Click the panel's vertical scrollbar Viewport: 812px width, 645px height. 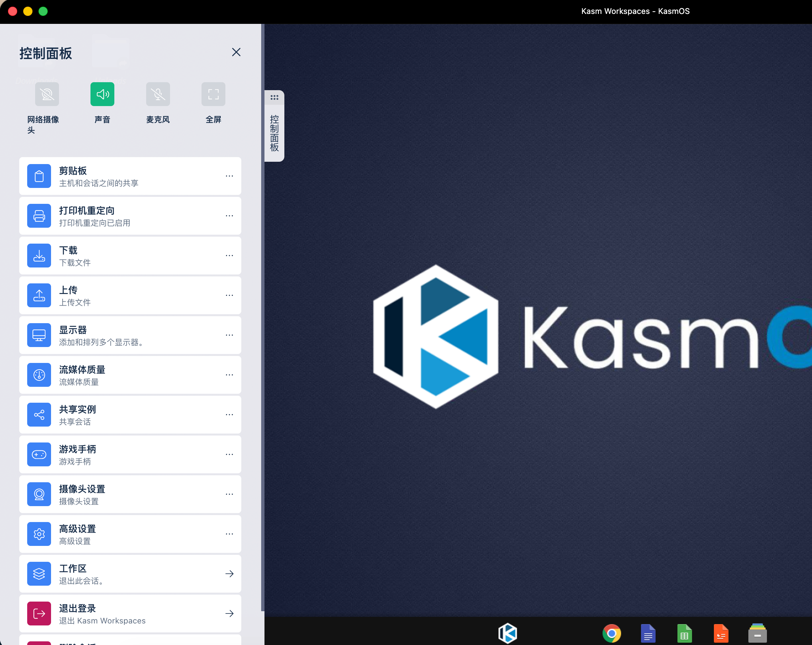point(262,317)
